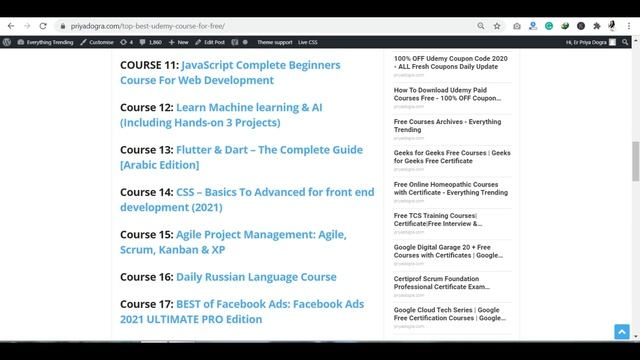
Task: Open 100% OFF Udemy Coupon Code 2020 article
Action: coord(451,62)
